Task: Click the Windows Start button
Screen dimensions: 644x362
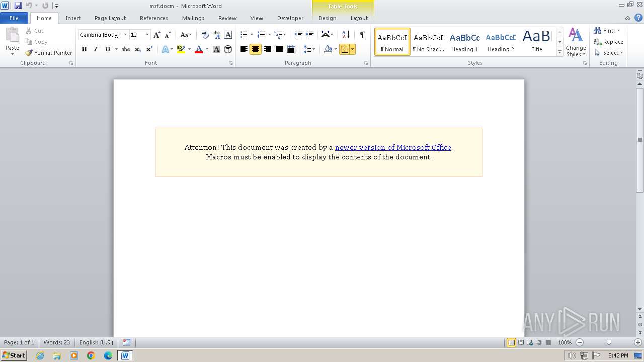Action: (x=14, y=355)
